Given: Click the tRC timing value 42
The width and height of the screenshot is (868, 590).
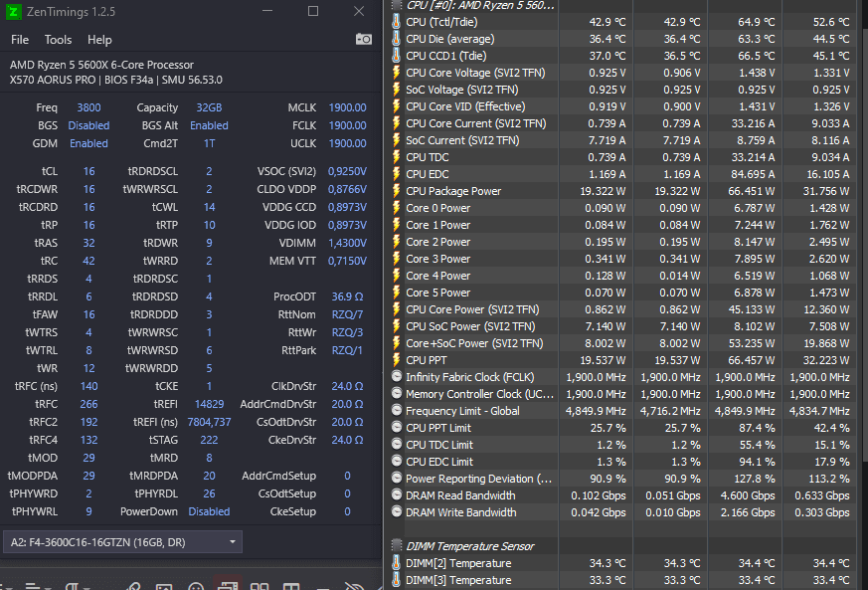Looking at the screenshot, I should point(88,261).
